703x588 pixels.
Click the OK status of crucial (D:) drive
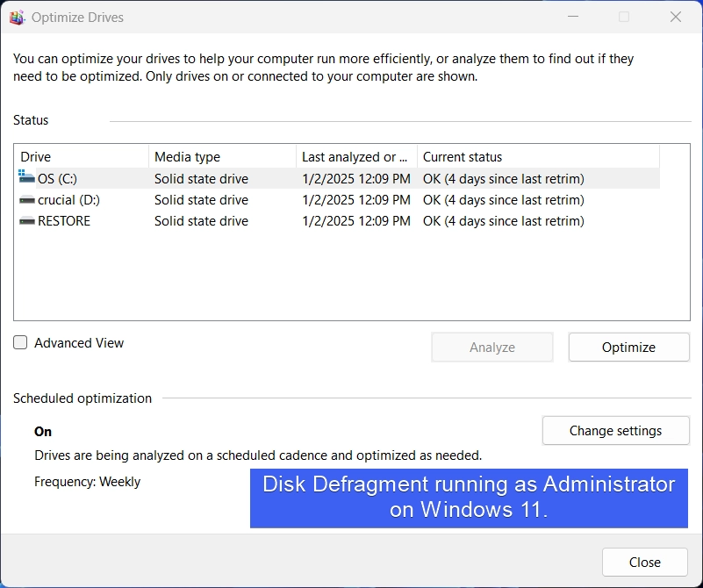(x=504, y=200)
